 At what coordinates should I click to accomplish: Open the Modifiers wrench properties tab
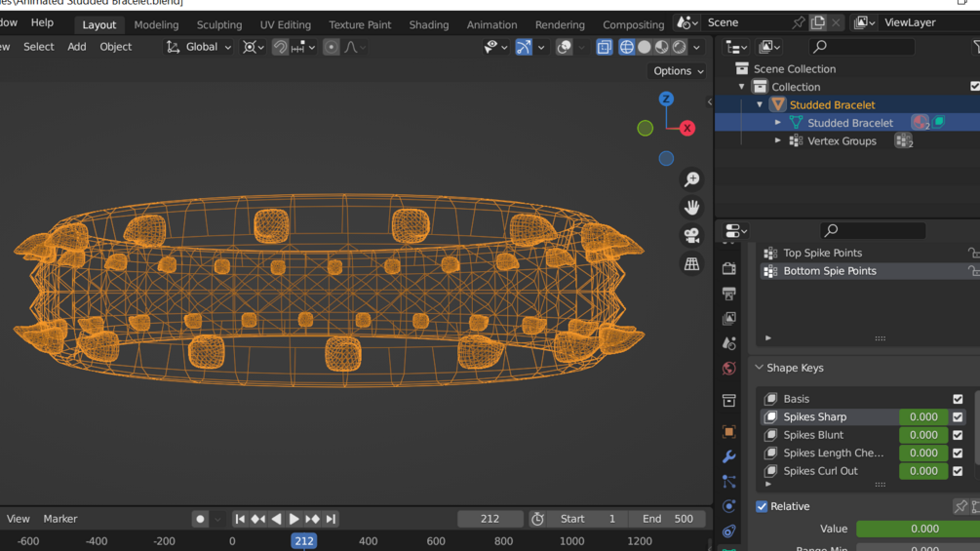coord(728,456)
